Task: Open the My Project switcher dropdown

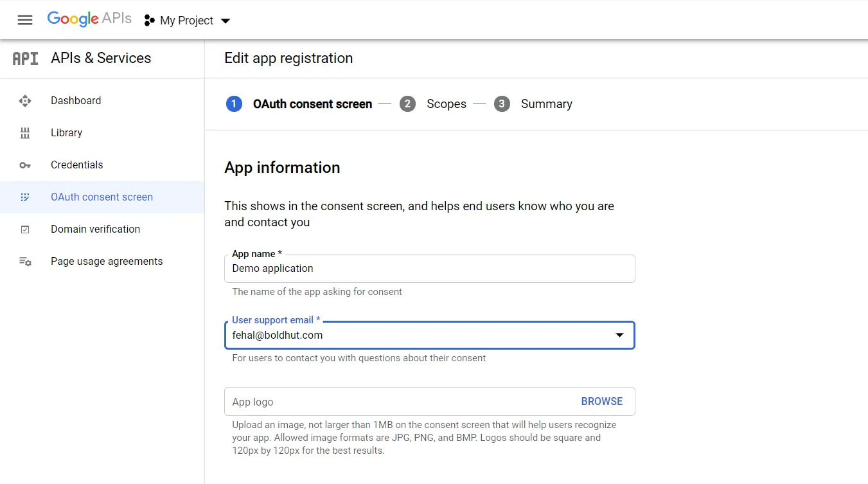Action: (x=225, y=21)
